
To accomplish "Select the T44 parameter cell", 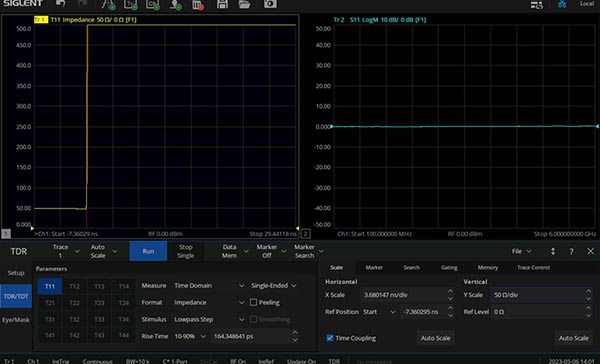I will (x=124, y=335).
